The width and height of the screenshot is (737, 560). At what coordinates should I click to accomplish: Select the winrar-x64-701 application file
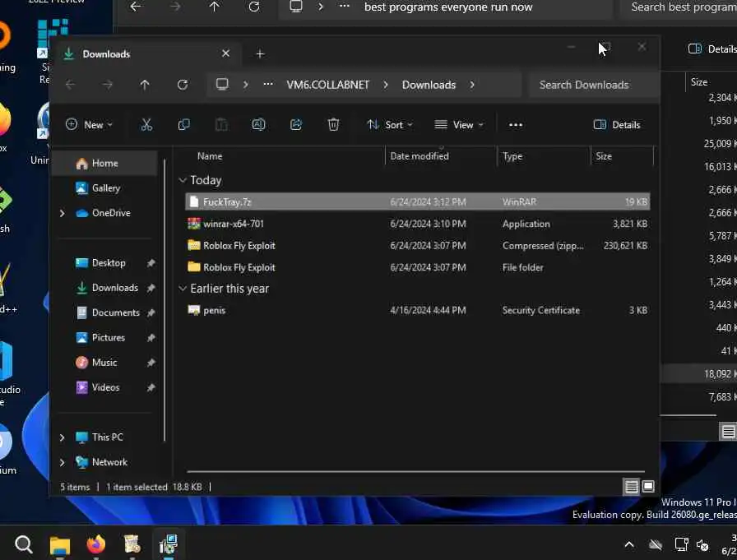click(x=417, y=224)
